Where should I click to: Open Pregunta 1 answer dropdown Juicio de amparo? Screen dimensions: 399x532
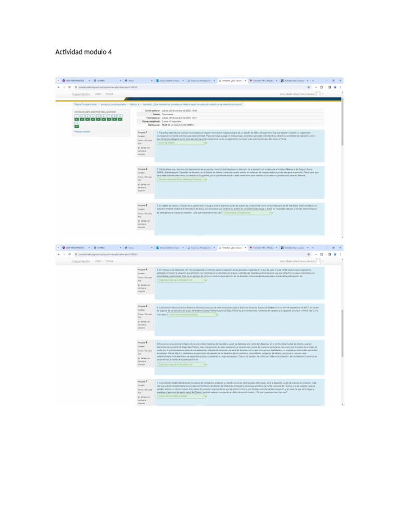[x=181, y=143]
